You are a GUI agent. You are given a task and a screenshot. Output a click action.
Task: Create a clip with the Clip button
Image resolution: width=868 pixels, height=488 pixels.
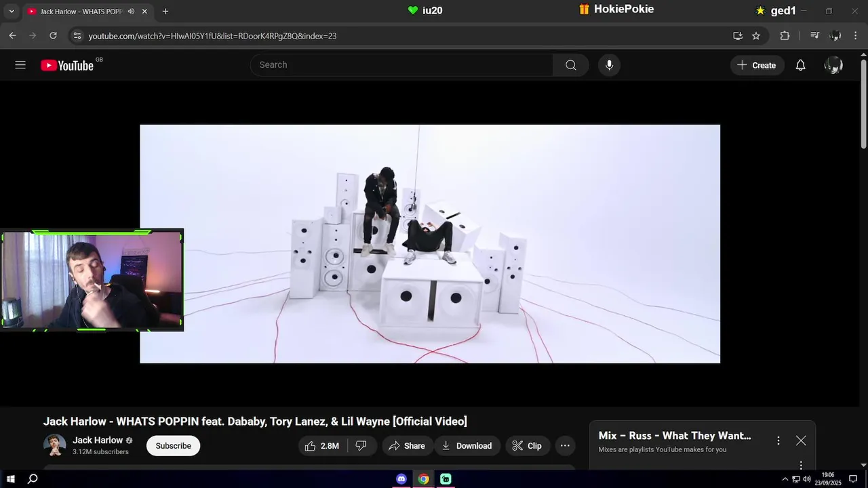pyautogui.click(x=527, y=445)
